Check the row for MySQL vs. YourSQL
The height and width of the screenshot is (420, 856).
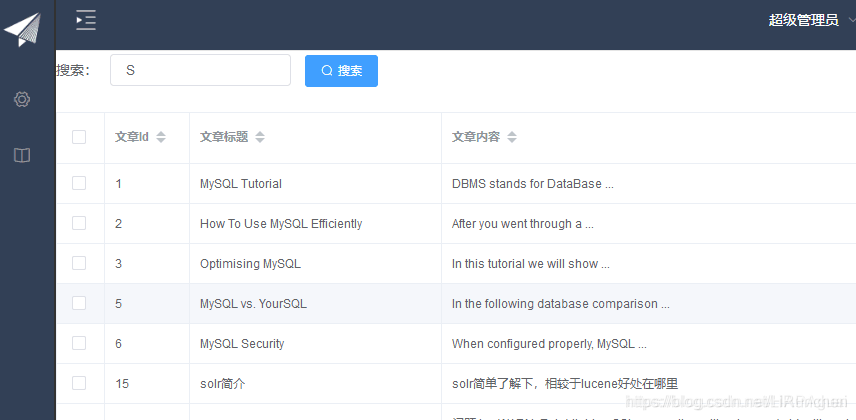click(79, 303)
